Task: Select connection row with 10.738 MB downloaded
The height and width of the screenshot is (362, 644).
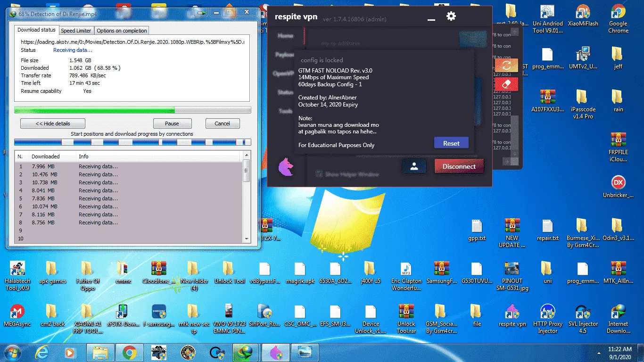Action: pyautogui.click(x=129, y=182)
